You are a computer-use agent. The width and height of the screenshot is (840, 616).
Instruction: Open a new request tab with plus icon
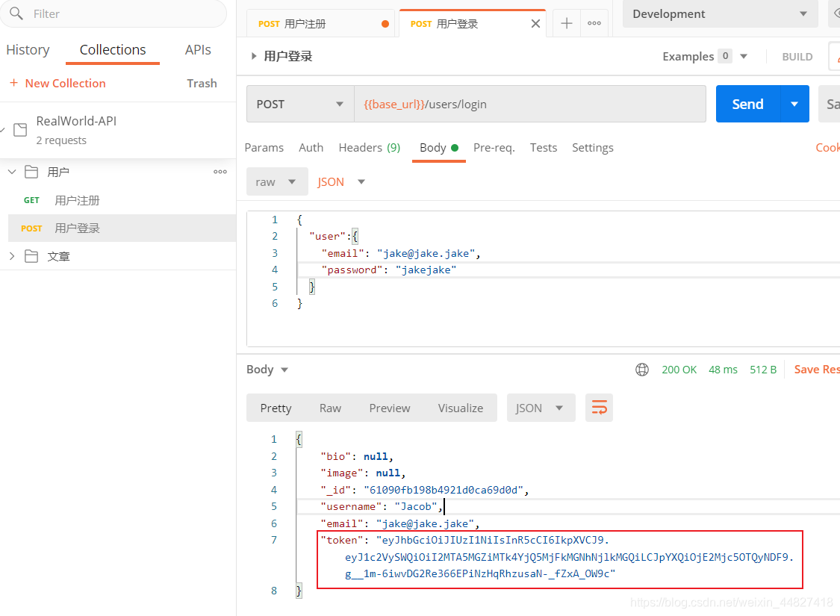[566, 23]
